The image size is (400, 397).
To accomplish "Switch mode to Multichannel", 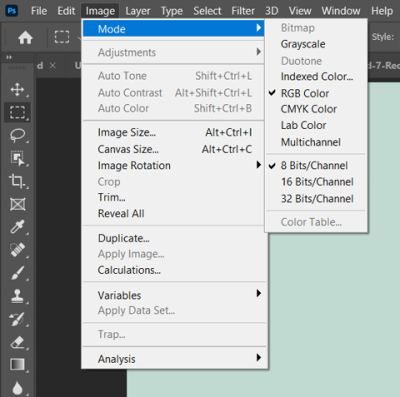I will point(316,142).
